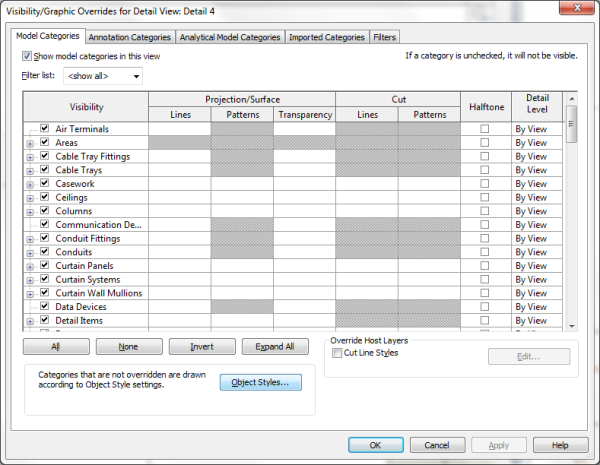Expand the Ceilings category

(30, 199)
